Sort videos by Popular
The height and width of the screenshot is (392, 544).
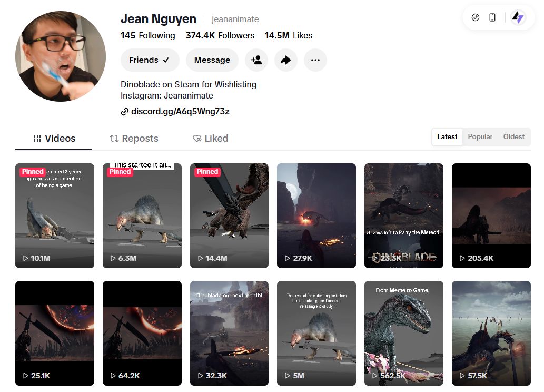pos(480,137)
